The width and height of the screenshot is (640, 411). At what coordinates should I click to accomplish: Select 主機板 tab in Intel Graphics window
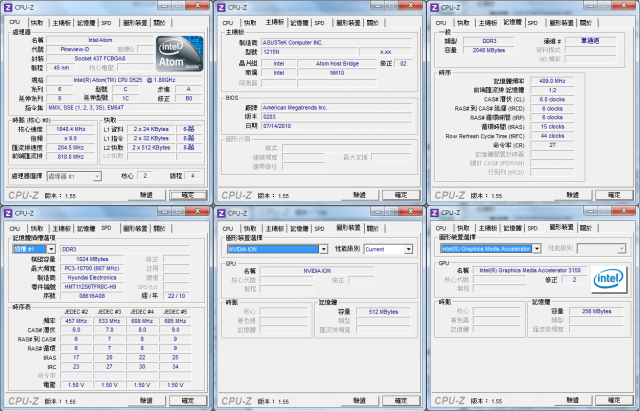487,228
